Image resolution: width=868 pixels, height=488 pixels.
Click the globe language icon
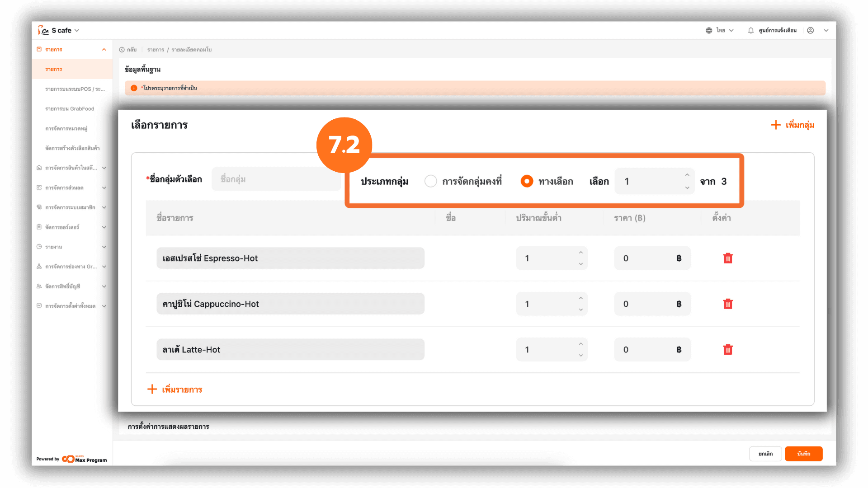pos(709,30)
